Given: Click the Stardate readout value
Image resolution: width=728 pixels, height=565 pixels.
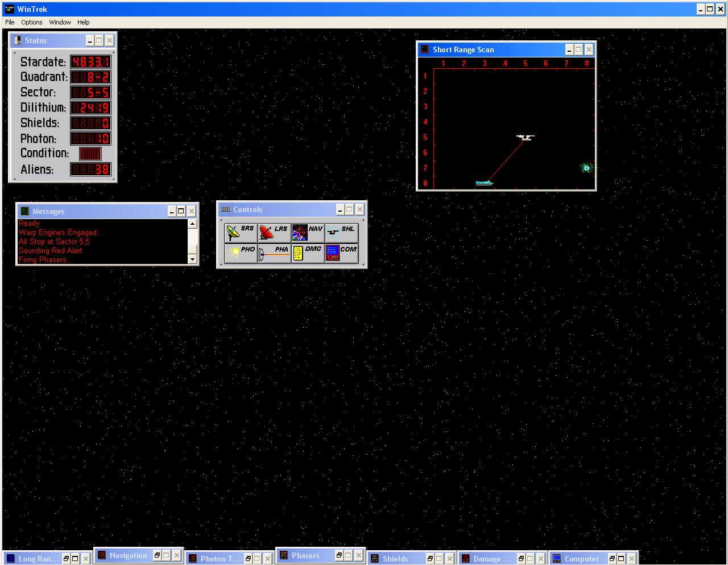Looking at the screenshot, I should click(90, 61).
